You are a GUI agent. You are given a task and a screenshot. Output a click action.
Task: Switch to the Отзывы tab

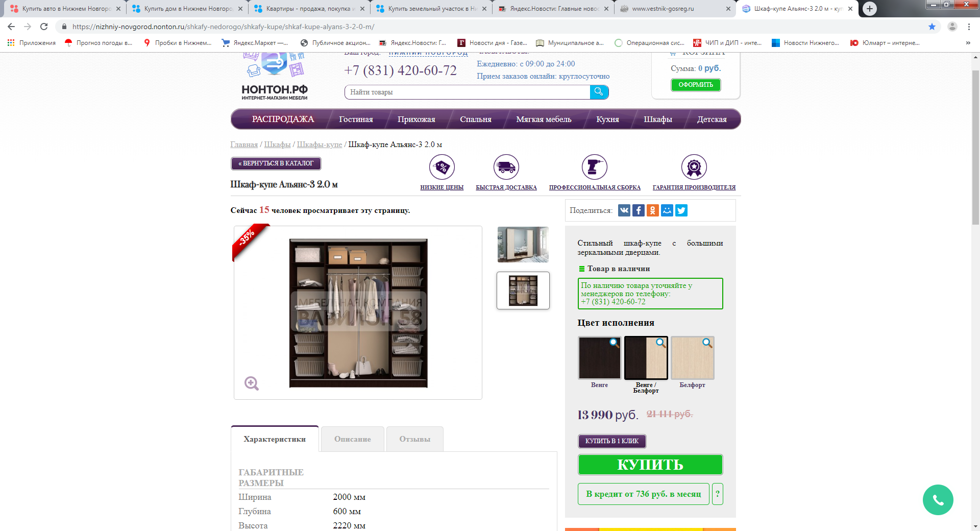[415, 439]
